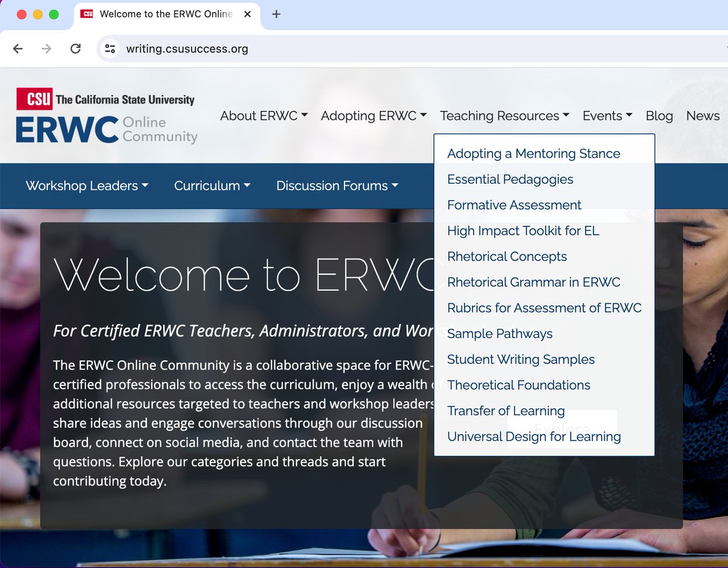The height and width of the screenshot is (568, 728).
Task: Open the Blog link in navigation
Action: pyautogui.click(x=659, y=116)
